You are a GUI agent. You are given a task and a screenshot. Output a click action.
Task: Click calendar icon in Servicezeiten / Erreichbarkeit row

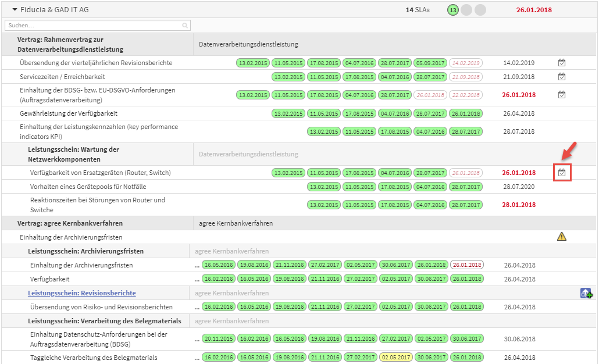pos(561,77)
